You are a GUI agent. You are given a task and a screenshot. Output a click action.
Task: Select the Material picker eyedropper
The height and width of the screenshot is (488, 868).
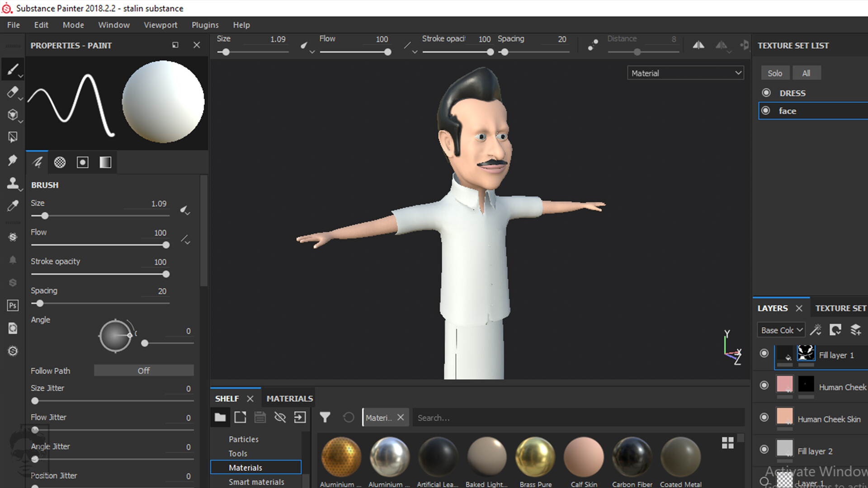point(13,206)
